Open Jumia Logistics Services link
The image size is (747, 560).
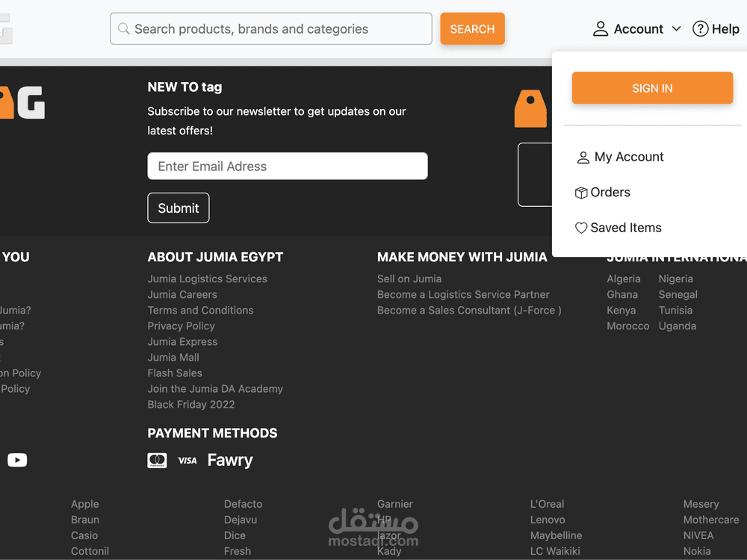pos(207,279)
